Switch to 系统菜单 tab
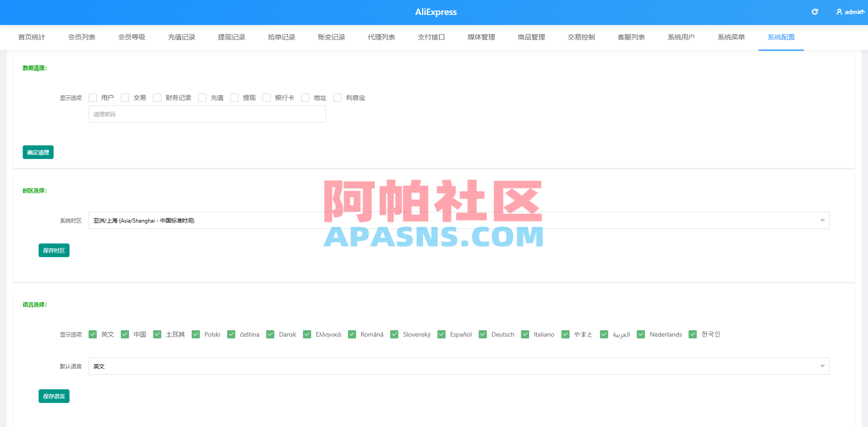 click(x=731, y=37)
